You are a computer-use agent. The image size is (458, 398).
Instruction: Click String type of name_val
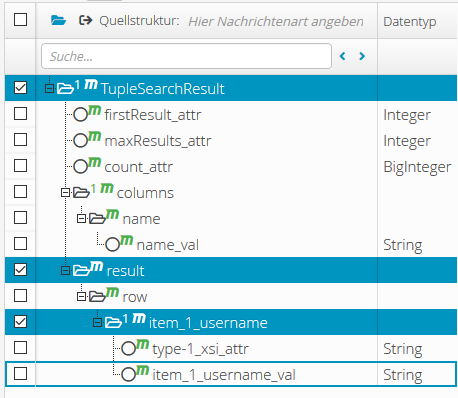[403, 245]
